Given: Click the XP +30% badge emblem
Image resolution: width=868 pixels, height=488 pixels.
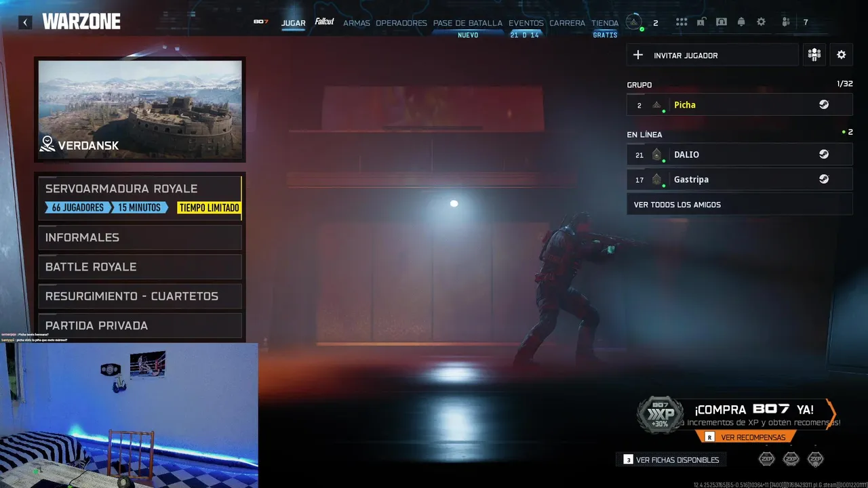Looking at the screenshot, I should coord(660,415).
